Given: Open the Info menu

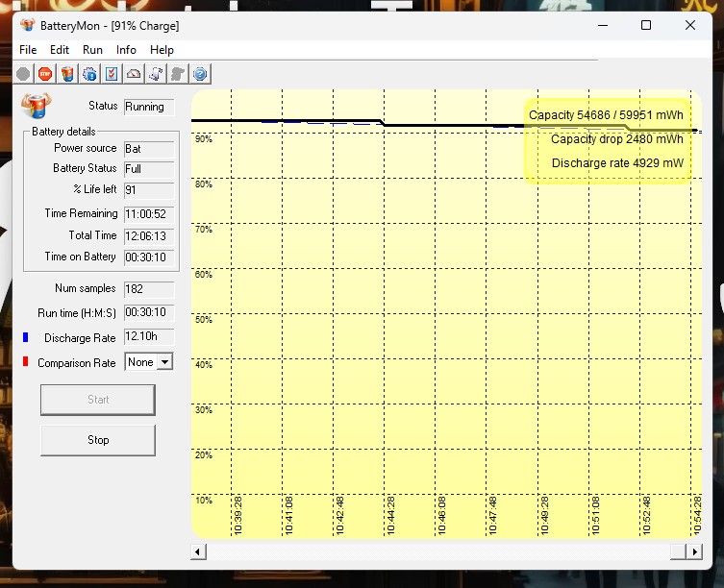Looking at the screenshot, I should [126, 49].
